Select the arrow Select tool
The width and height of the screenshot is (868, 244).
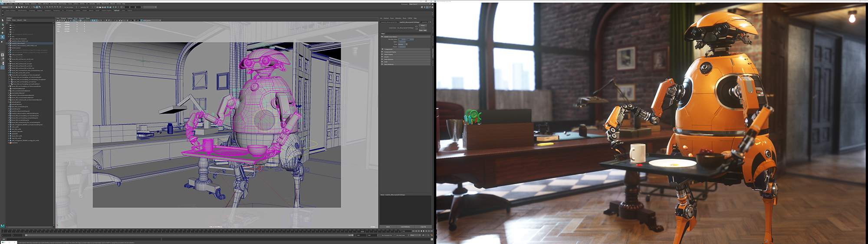[x=2, y=20]
